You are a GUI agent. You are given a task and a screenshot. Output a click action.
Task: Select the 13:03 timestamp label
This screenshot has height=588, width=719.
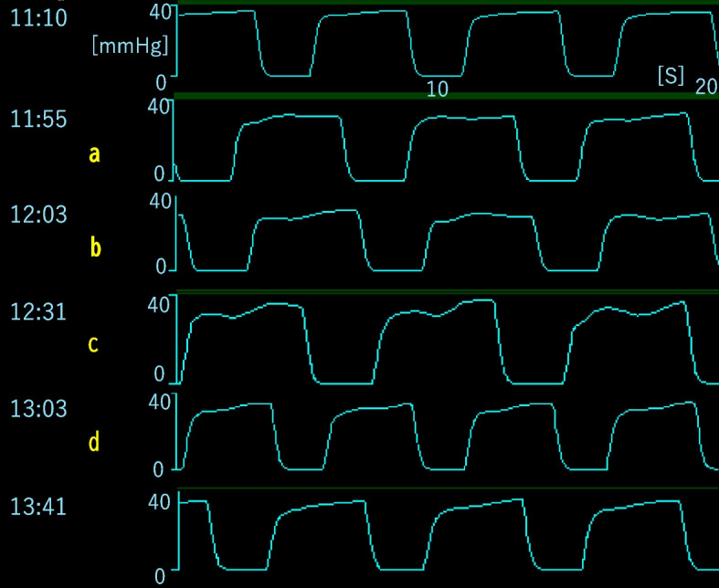[38, 408]
